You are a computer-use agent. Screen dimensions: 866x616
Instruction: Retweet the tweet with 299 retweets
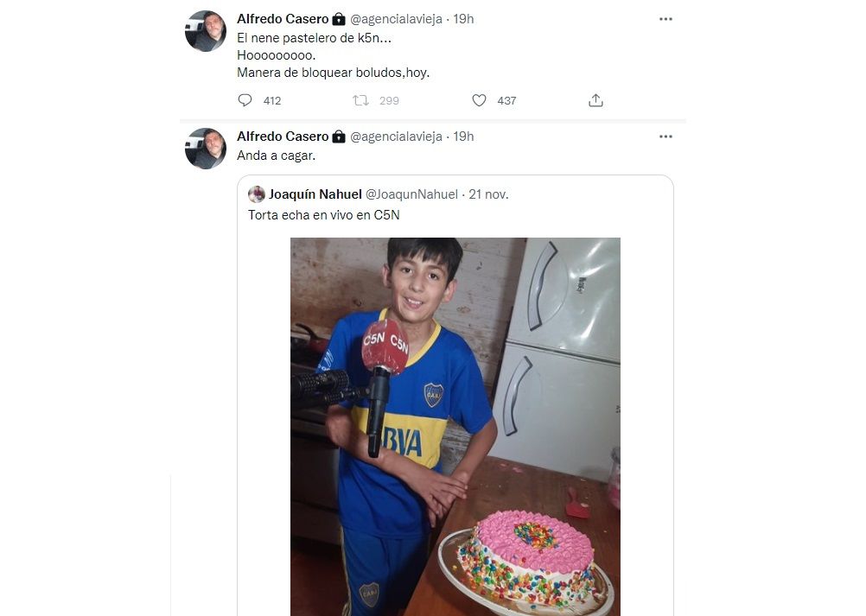click(360, 100)
